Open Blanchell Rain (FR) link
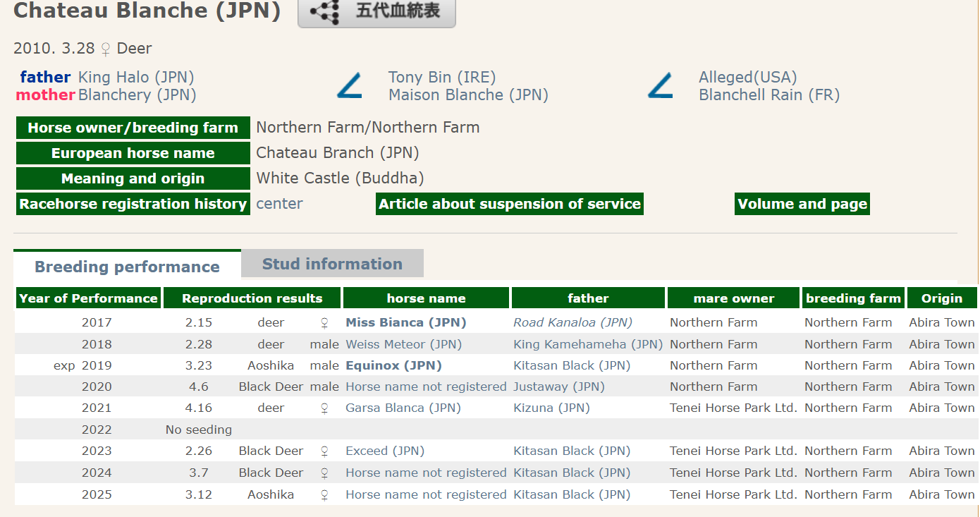The height and width of the screenshot is (517, 980). click(x=769, y=95)
